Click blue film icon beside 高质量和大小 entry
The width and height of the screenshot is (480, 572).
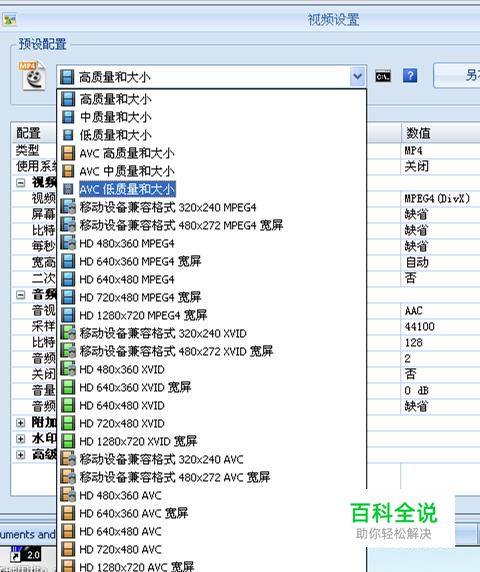click(x=68, y=99)
